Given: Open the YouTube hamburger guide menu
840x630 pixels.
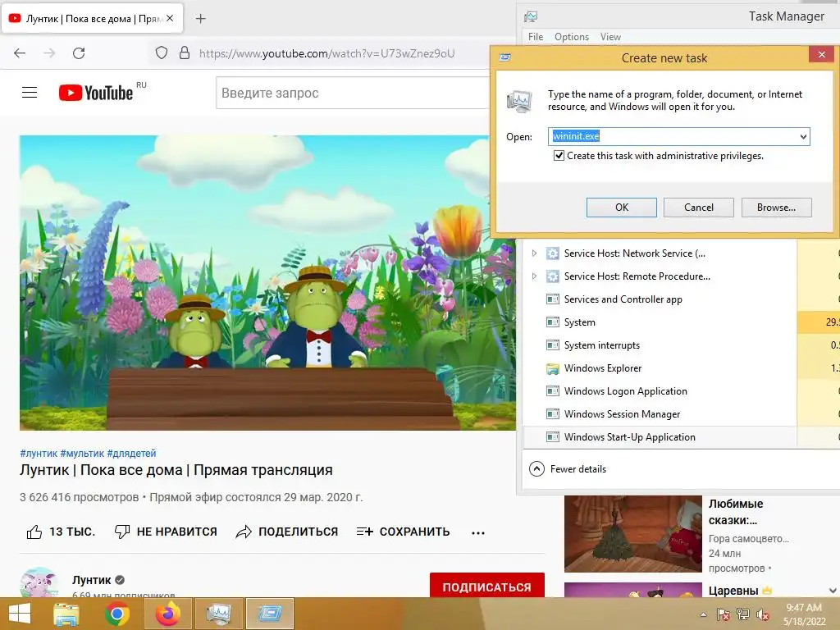Looking at the screenshot, I should pyautogui.click(x=30, y=93).
